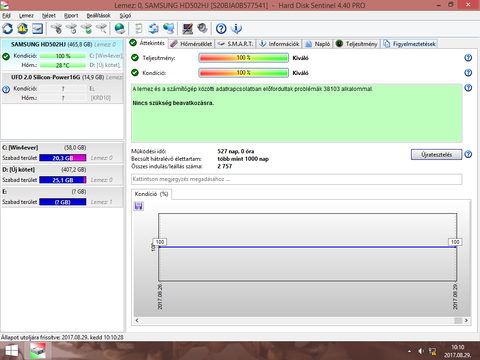
Task: Click the refresh disk status toolbar icon
Action: point(8,29)
